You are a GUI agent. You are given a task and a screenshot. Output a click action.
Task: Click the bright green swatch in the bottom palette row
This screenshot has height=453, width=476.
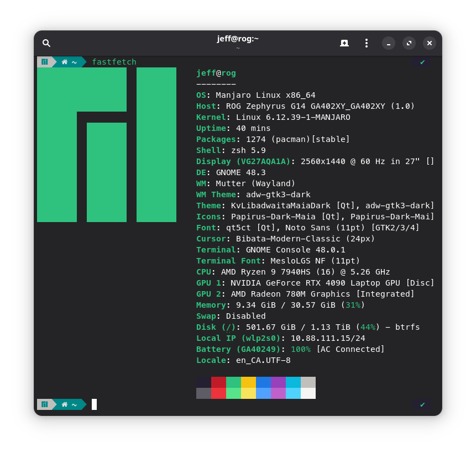(x=233, y=393)
